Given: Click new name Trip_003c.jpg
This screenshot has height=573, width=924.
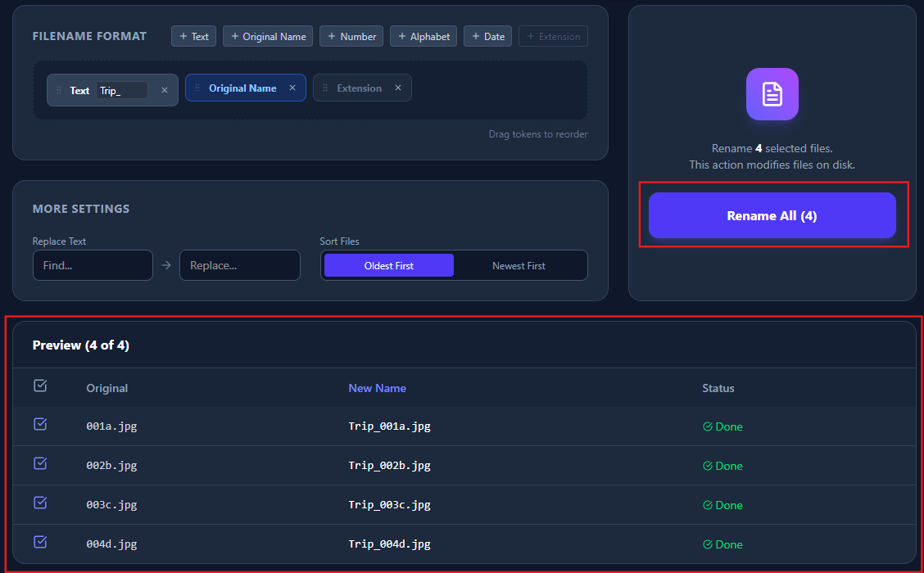Looking at the screenshot, I should (390, 505).
